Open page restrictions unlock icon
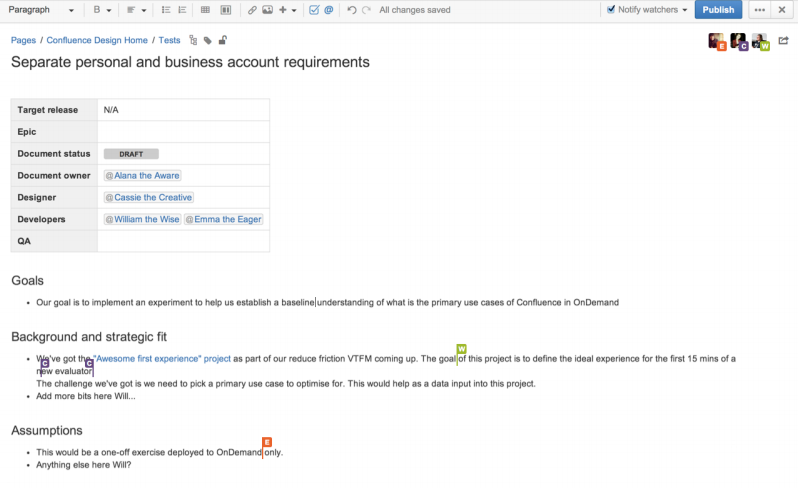Viewport: 798px width, 488px height. 222,40
